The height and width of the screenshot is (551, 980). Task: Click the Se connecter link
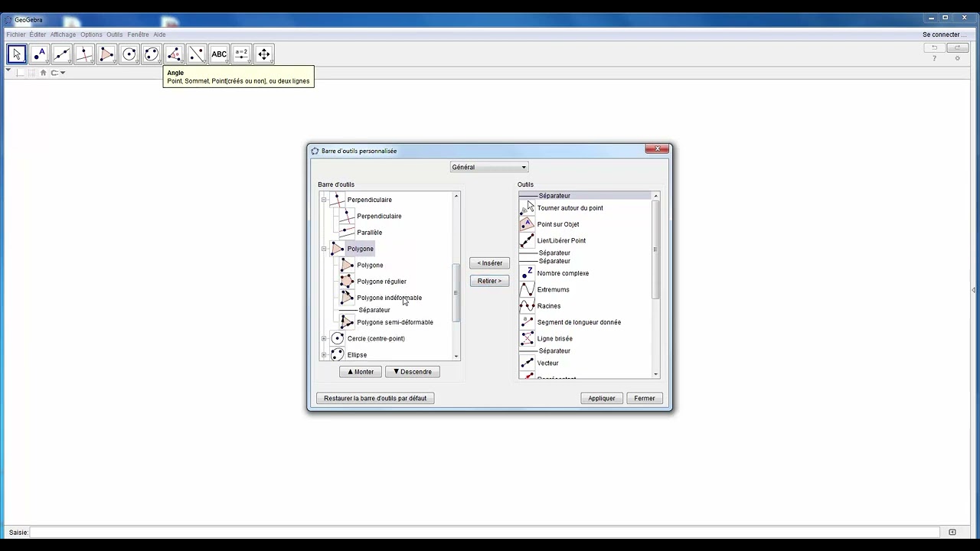(944, 34)
